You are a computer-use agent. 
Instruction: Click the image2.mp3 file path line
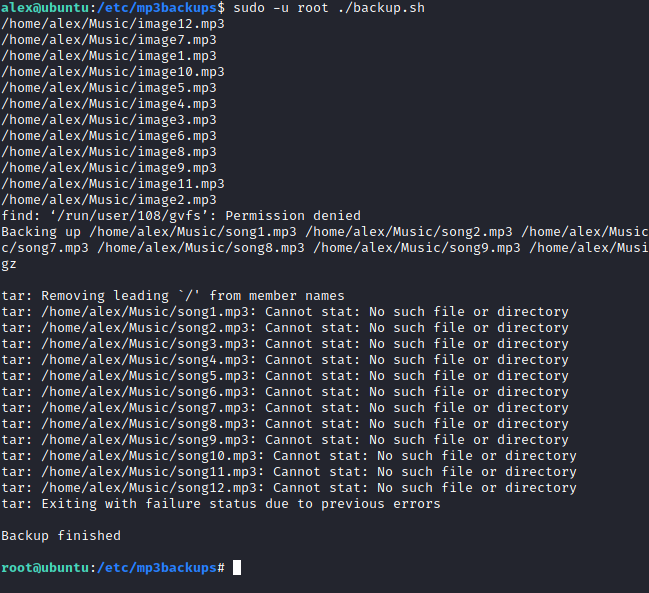click(x=108, y=199)
